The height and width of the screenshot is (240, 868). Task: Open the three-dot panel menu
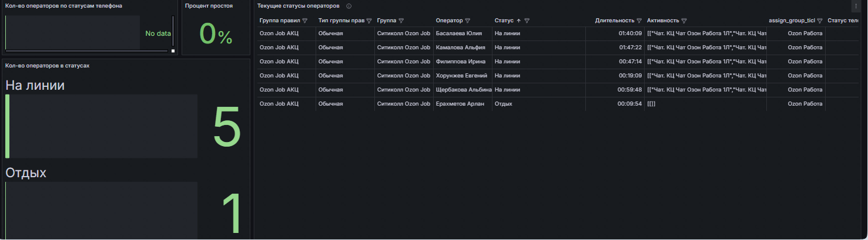click(856, 6)
